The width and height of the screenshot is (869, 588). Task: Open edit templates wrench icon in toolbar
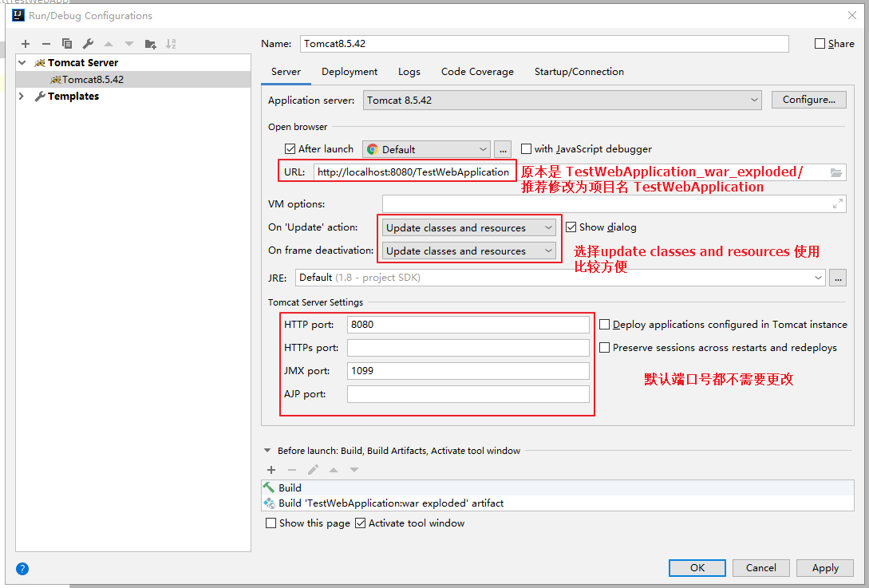click(x=88, y=44)
